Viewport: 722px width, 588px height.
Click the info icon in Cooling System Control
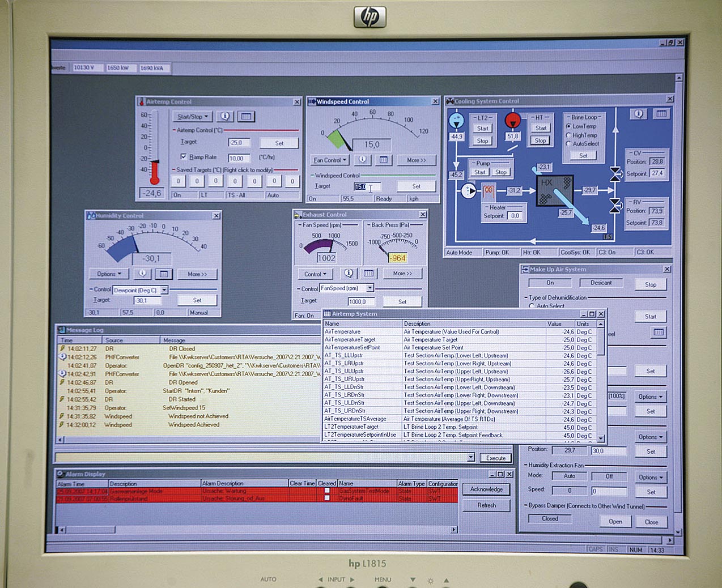pos(639,114)
